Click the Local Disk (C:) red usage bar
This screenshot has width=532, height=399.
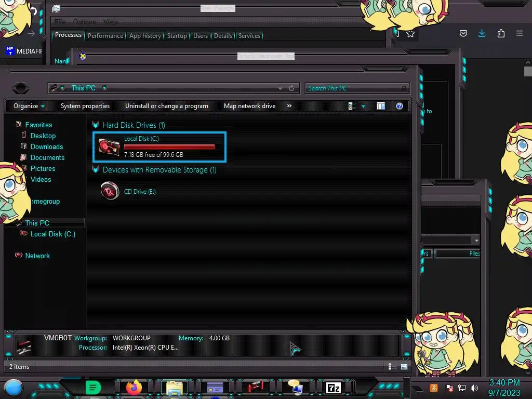pyautogui.click(x=169, y=147)
